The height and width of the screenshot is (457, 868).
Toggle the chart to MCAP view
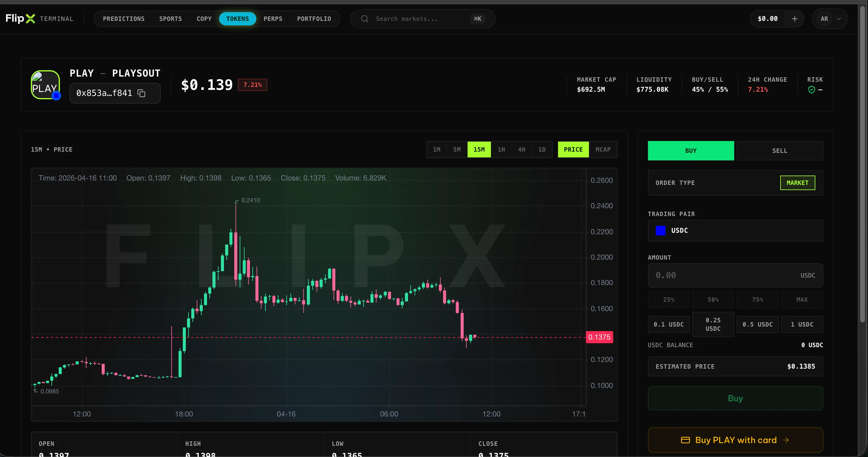603,149
